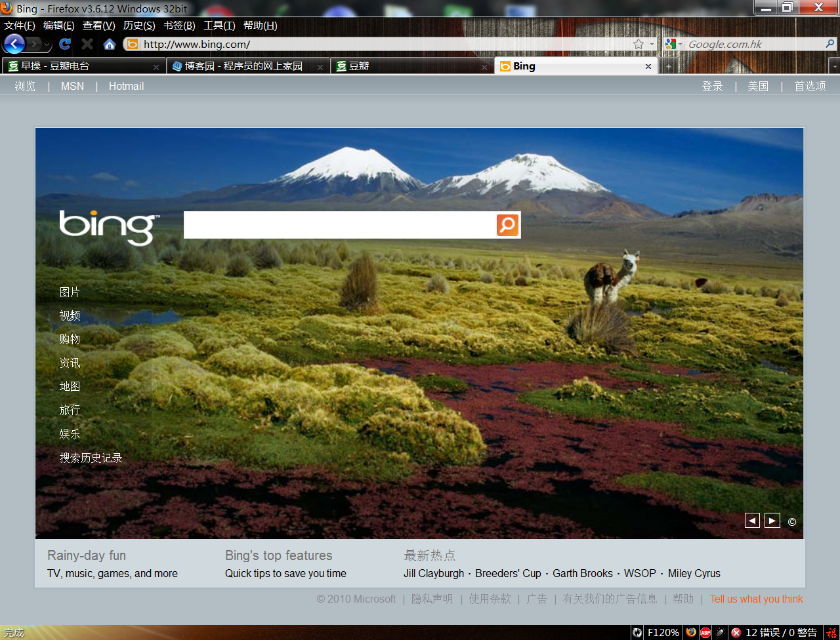The height and width of the screenshot is (640, 840).
Task: Open the 图片 images category
Action: [x=70, y=292]
